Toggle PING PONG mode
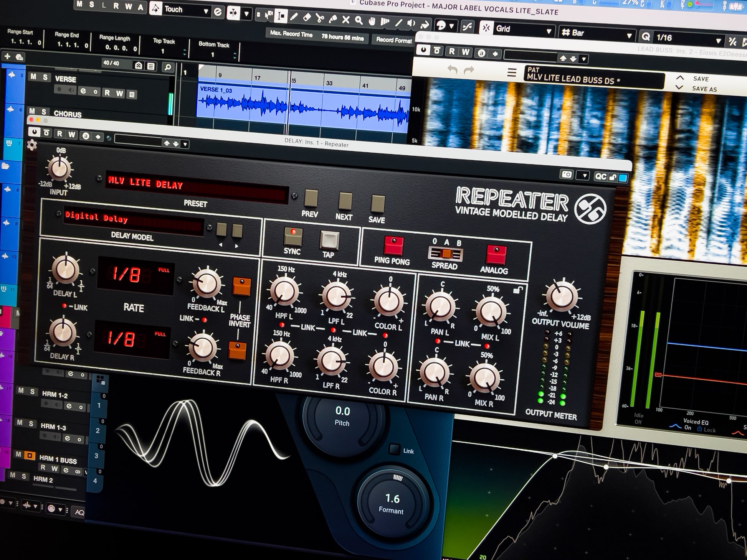 click(393, 246)
